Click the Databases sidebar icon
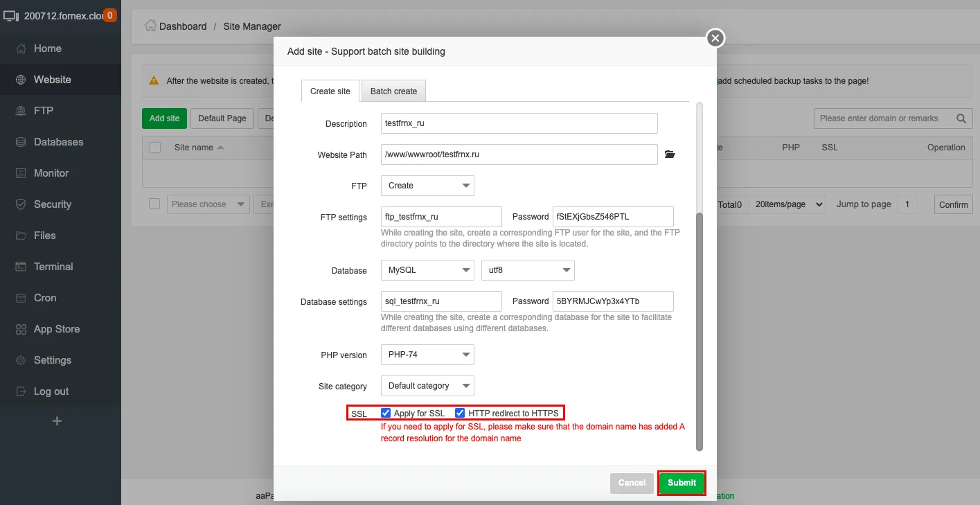Screen dimensions: 980x505 pos(21,142)
